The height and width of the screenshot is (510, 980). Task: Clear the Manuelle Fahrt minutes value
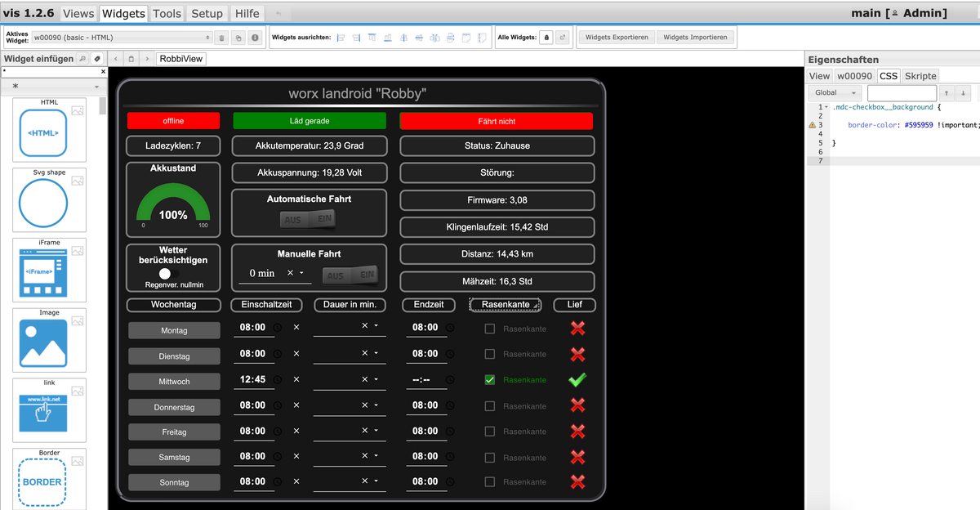290,272
